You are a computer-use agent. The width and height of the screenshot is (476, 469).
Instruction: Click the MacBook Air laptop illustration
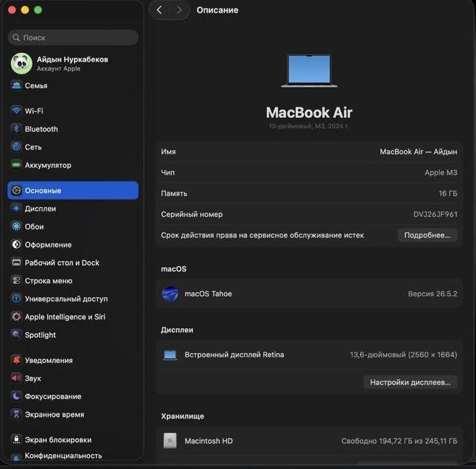coord(309,71)
